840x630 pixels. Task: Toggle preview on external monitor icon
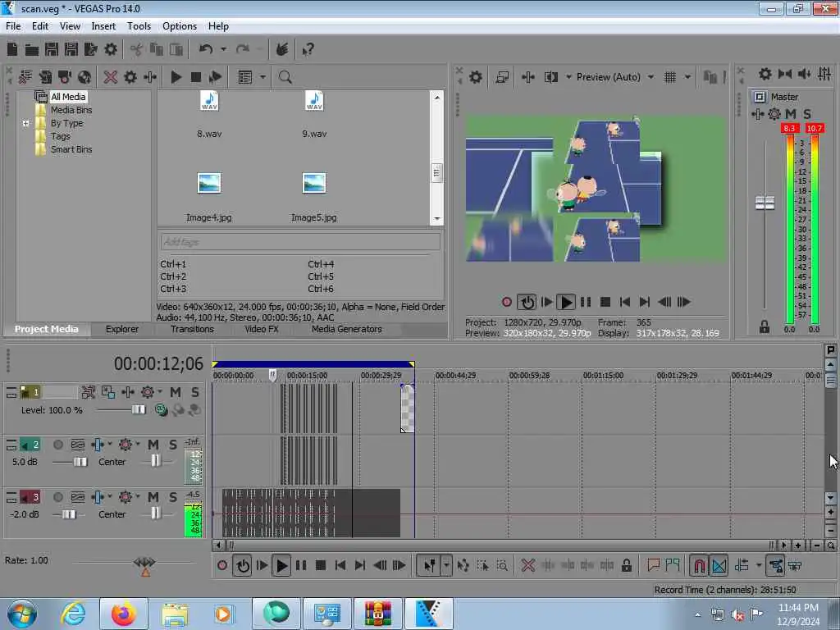[502, 77]
